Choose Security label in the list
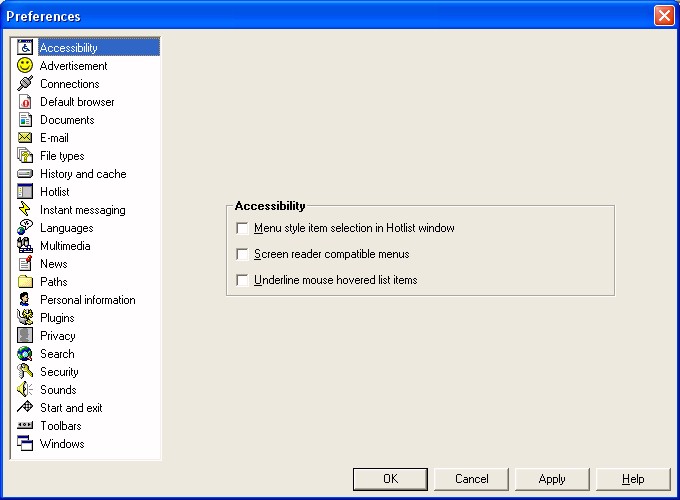Image resolution: width=680 pixels, height=500 pixels. click(59, 372)
